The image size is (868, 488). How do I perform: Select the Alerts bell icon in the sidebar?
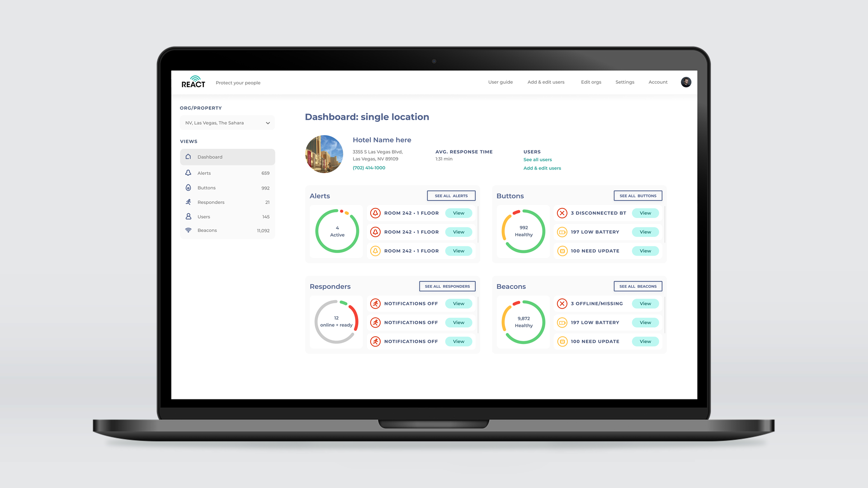[x=188, y=173]
